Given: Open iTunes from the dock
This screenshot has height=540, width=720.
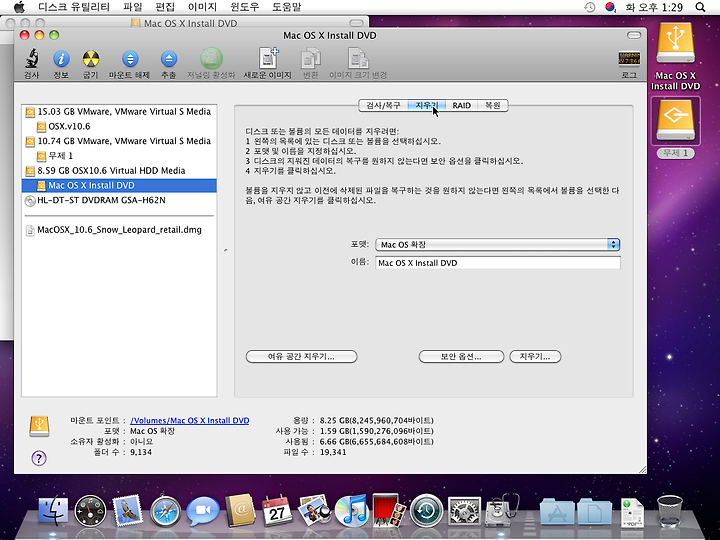Looking at the screenshot, I should point(352,510).
